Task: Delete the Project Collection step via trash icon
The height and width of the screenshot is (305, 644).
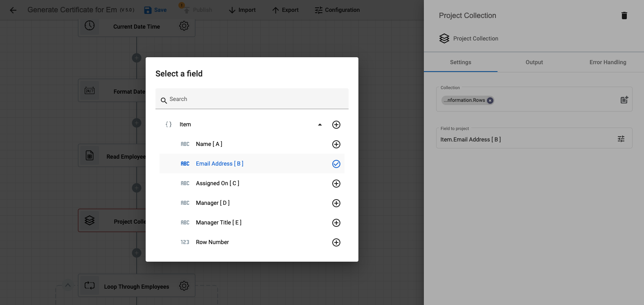Action: tap(624, 16)
